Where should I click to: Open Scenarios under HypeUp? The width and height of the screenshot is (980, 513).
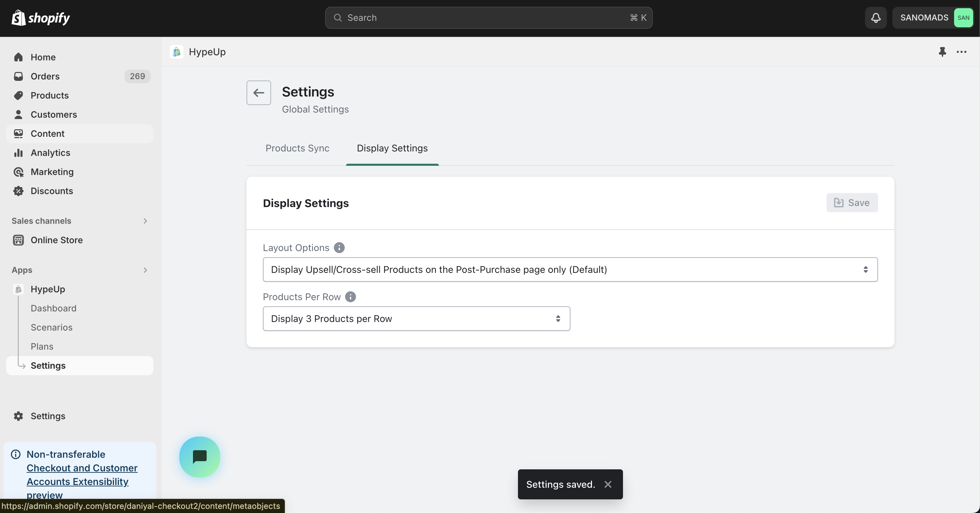click(x=51, y=327)
